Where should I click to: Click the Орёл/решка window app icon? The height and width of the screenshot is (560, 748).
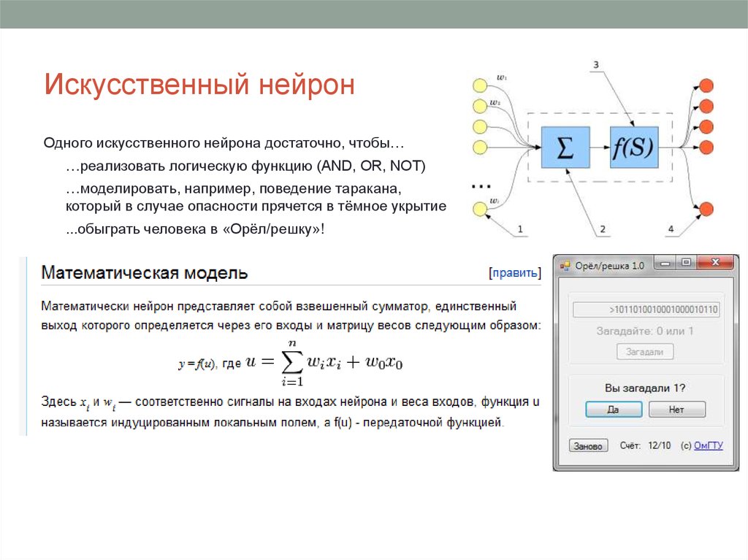click(x=565, y=266)
